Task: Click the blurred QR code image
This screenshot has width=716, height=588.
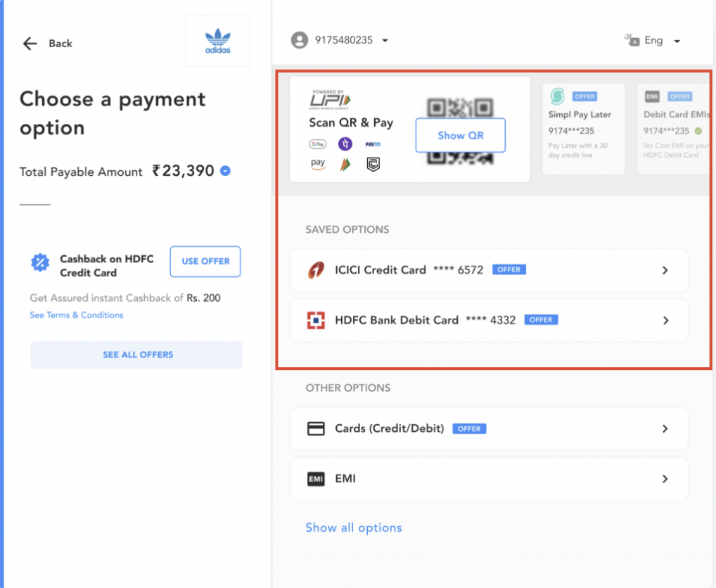Action: pyautogui.click(x=460, y=130)
